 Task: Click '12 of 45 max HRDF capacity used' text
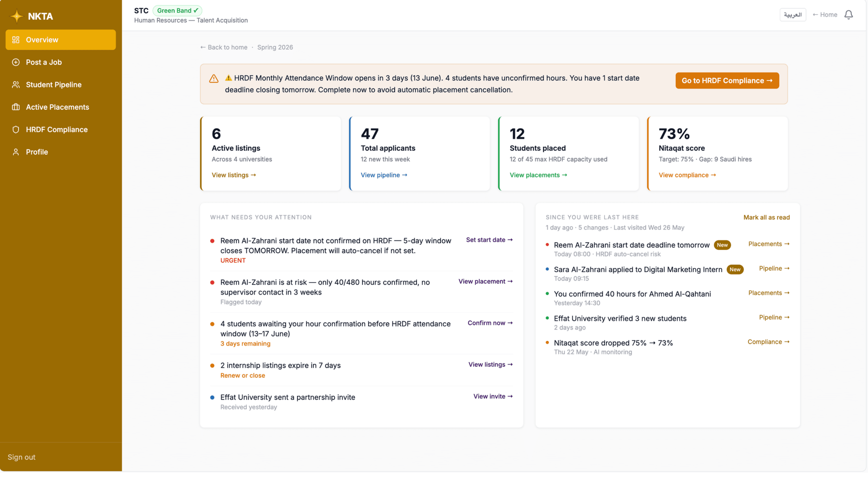[558, 159]
